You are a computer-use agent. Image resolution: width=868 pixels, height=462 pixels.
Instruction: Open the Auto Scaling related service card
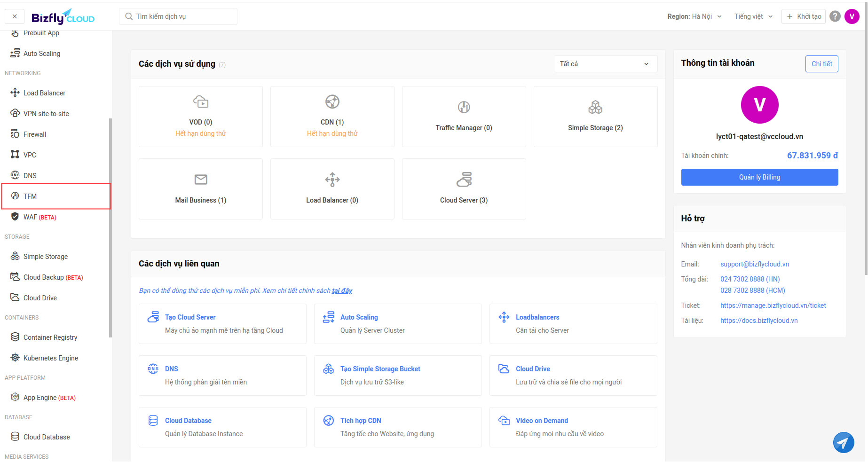click(x=398, y=324)
